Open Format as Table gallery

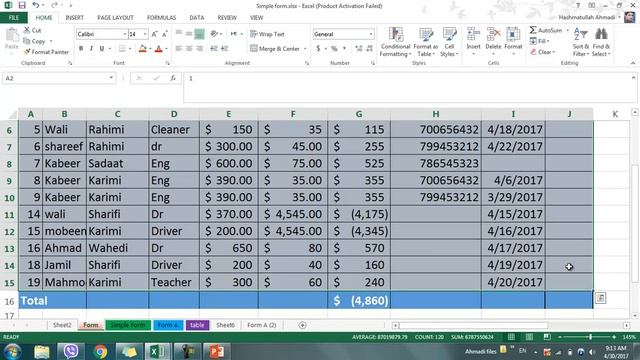(425, 42)
